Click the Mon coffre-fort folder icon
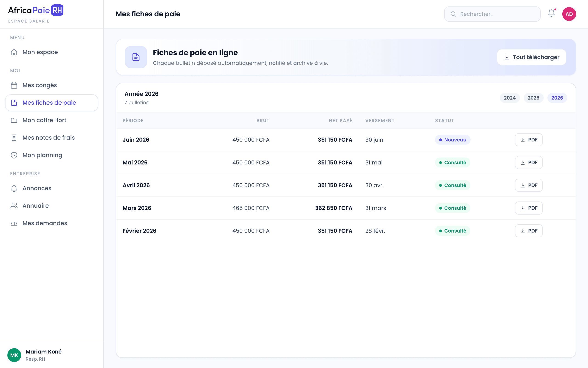The height and width of the screenshot is (368, 588). [14, 120]
